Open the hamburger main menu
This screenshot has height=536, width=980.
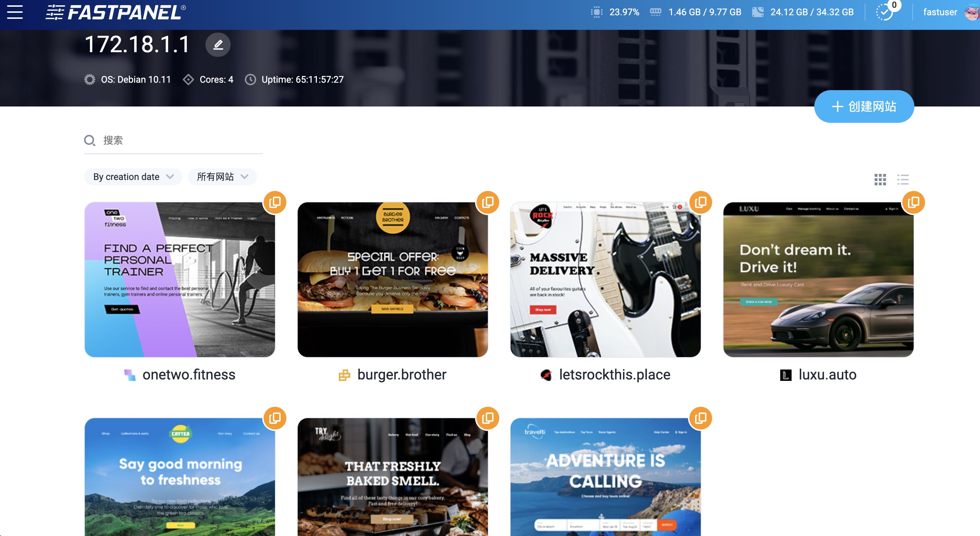coord(15,12)
